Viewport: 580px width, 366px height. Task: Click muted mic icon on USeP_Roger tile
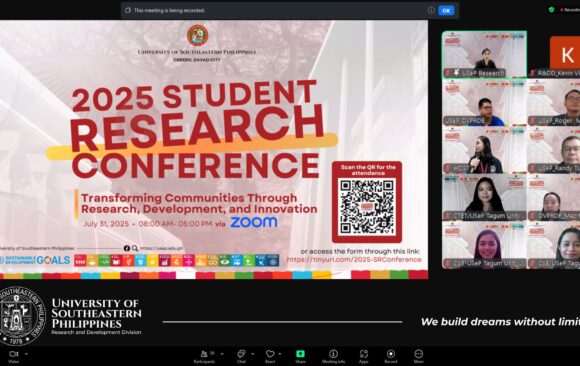pyautogui.click(x=533, y=121)
